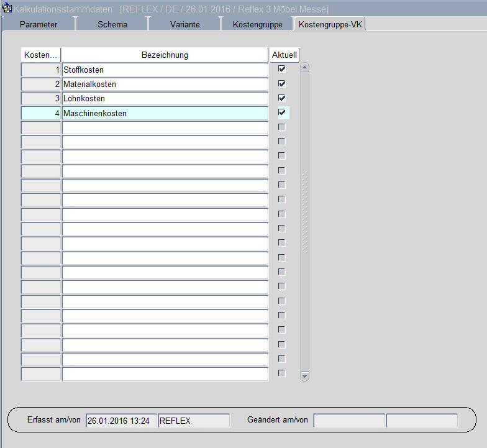
Task: Click the Kosten... column header
Action: pos(41,55)
